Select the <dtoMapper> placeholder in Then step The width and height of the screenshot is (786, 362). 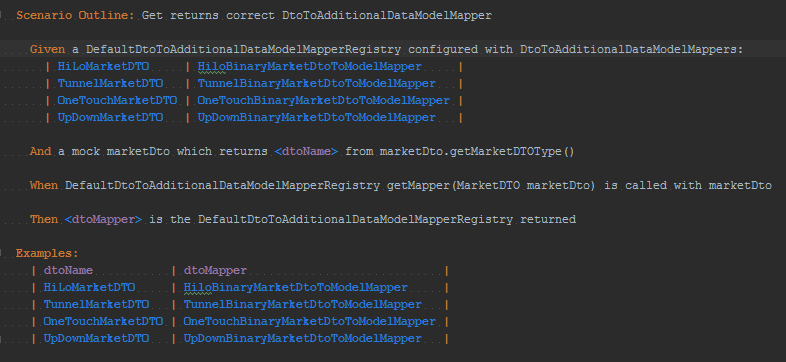tap(103, 220)
